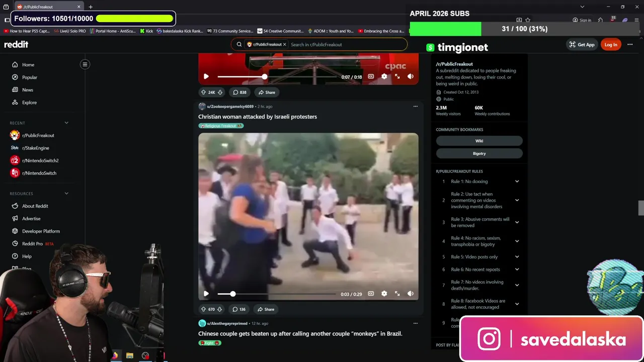Open r/NintendoSwitch from recent list
Viewport: 644px width, 362px height.
pos(39,173)
